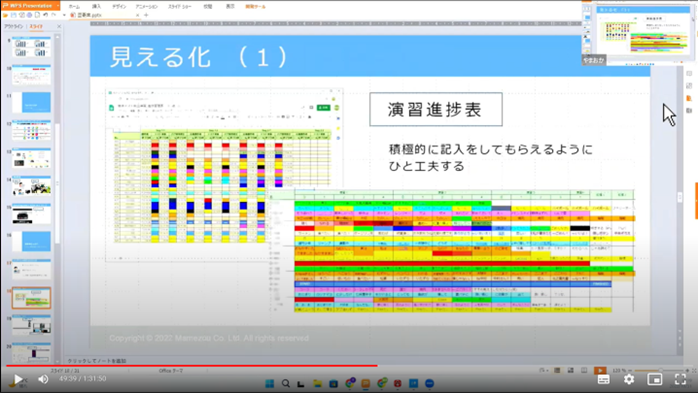Open the ホーム ribbon tab

[74, 7]
